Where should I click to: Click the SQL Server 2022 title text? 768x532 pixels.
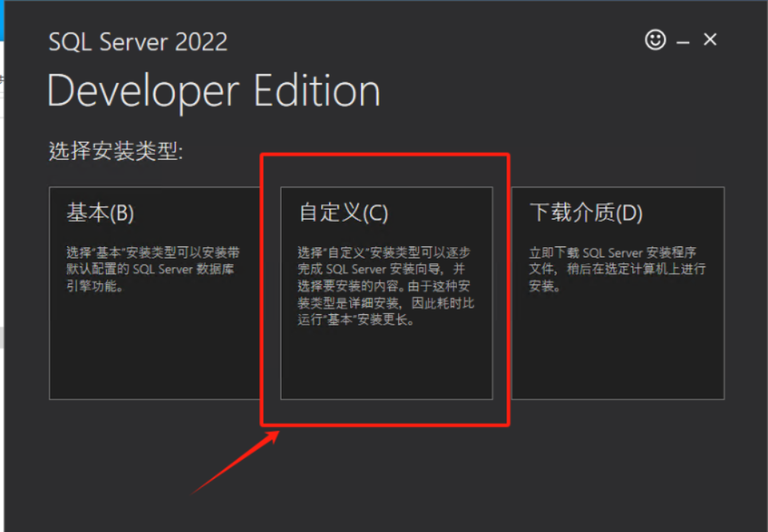pyautogui.click(x=138, y=41)
